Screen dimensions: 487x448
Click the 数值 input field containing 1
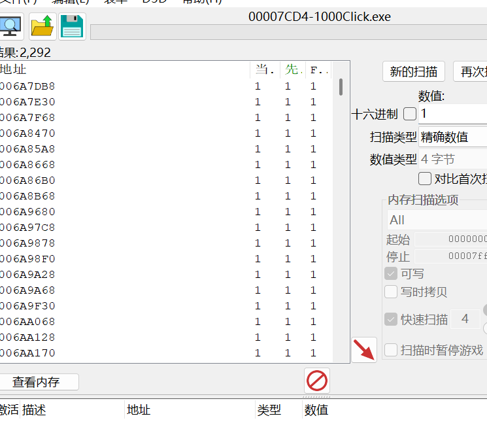(452, 114)
